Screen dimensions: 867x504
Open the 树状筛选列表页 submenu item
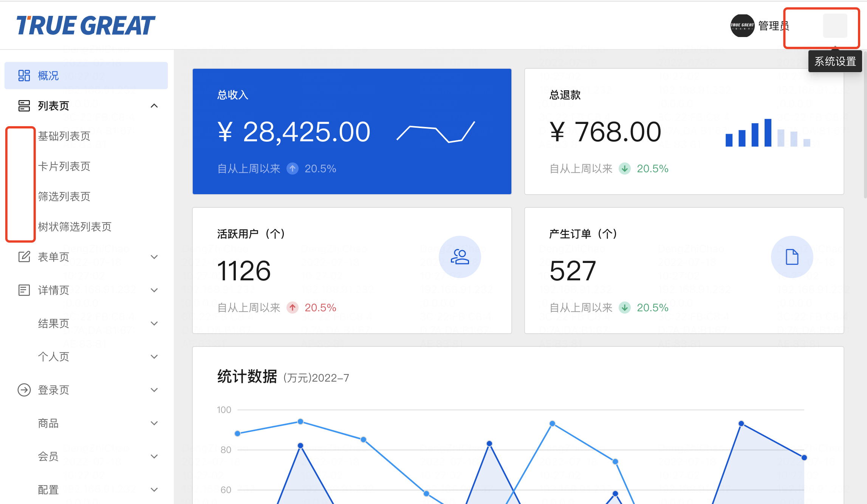(x=86, y=227)
